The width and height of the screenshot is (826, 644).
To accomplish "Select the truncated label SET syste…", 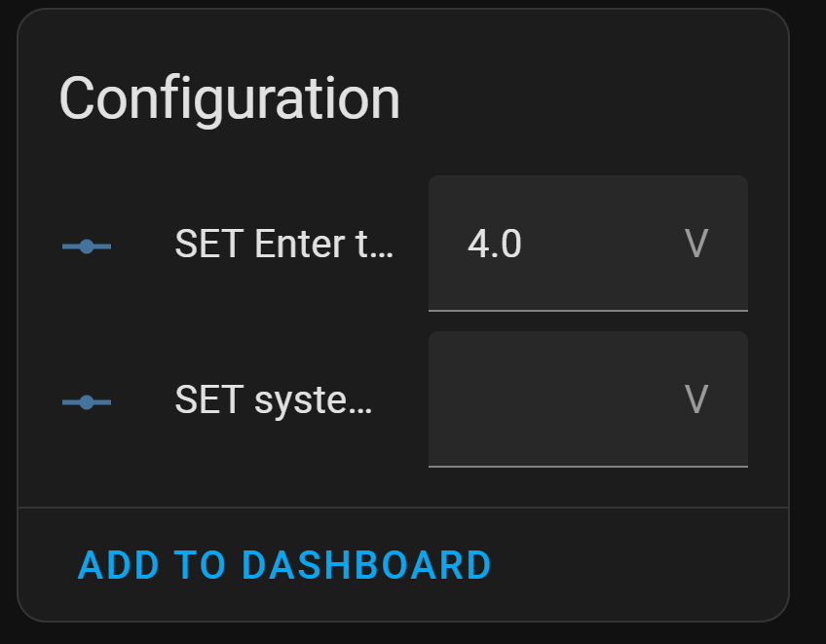I will [273, 399].
